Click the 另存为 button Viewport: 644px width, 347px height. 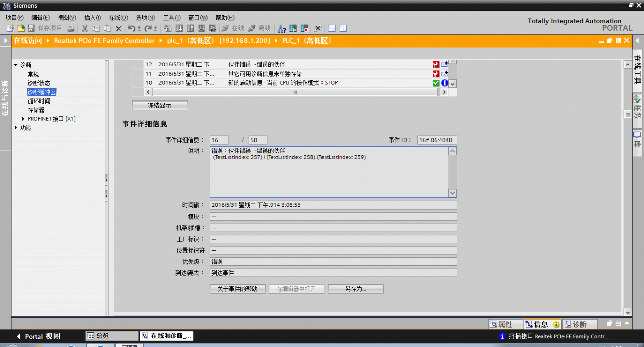coord(356,289)
